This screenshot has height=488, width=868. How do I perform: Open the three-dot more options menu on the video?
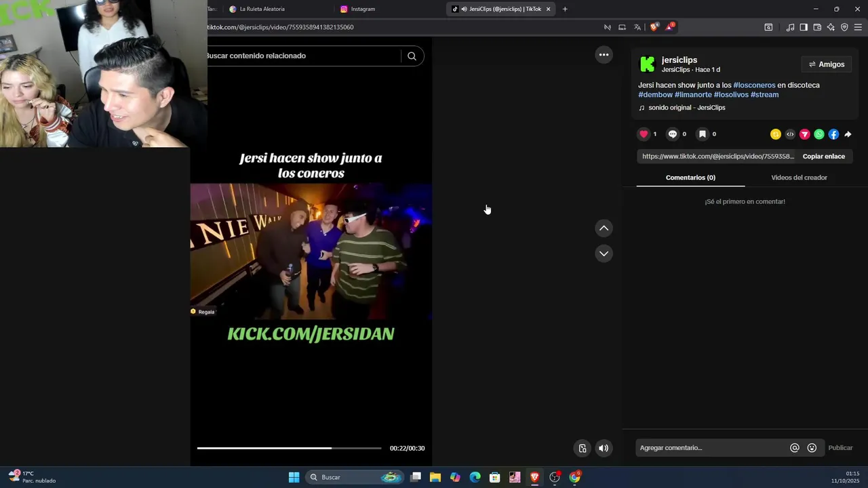pyautogui.click(x=604, y=55)
